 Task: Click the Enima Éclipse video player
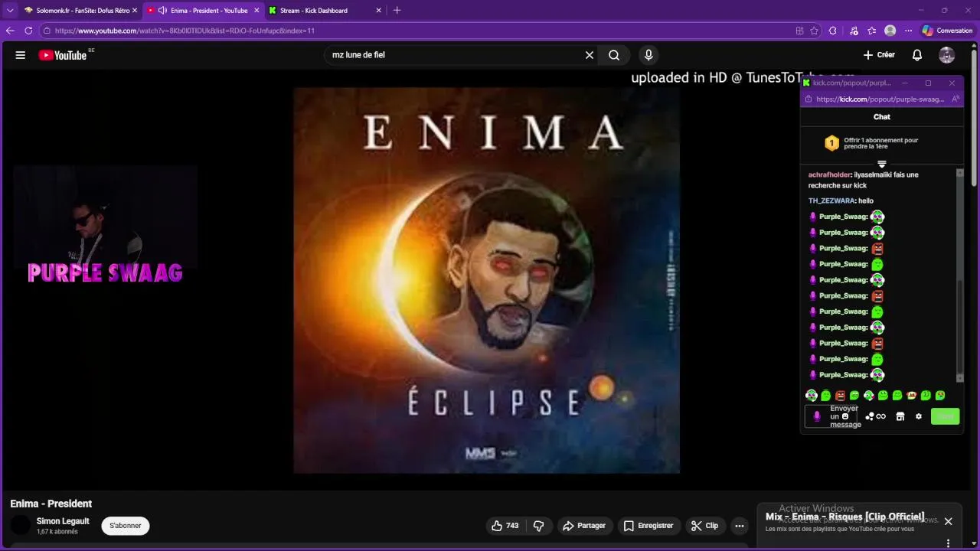[487, 280]
